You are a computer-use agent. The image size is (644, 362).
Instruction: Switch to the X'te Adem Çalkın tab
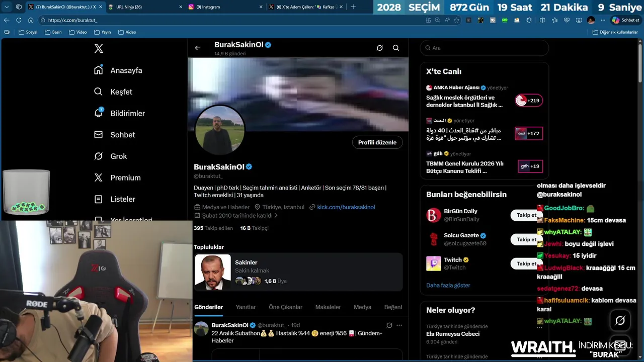306,7
